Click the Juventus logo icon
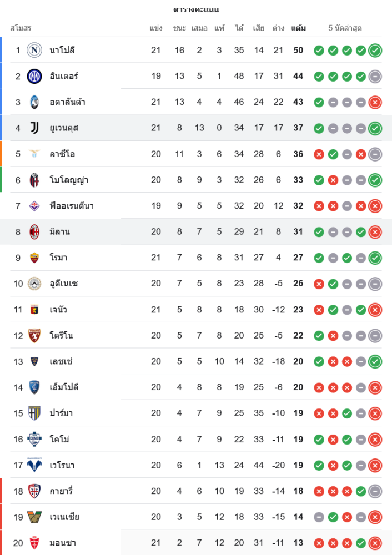Screen dimensions: 392x555 click(34, 128)
